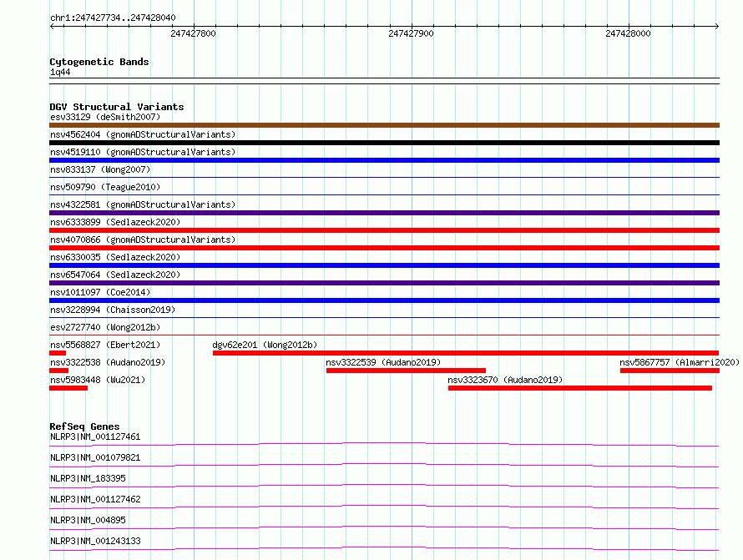Click the nsv3228994 (Chaisson2019) label
The width and height of the screenshot is (743, 560).
pyautogui.click(x=112, y=310)
